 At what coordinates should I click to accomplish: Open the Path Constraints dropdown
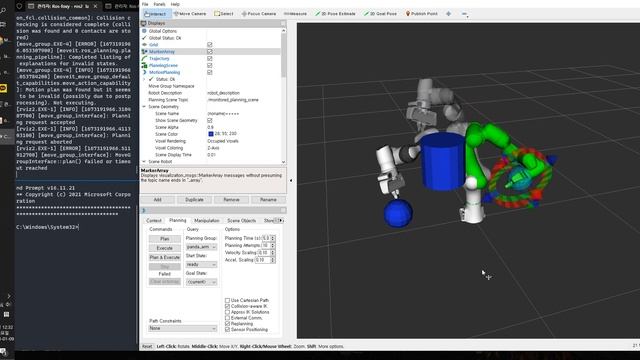pos(182,328)
